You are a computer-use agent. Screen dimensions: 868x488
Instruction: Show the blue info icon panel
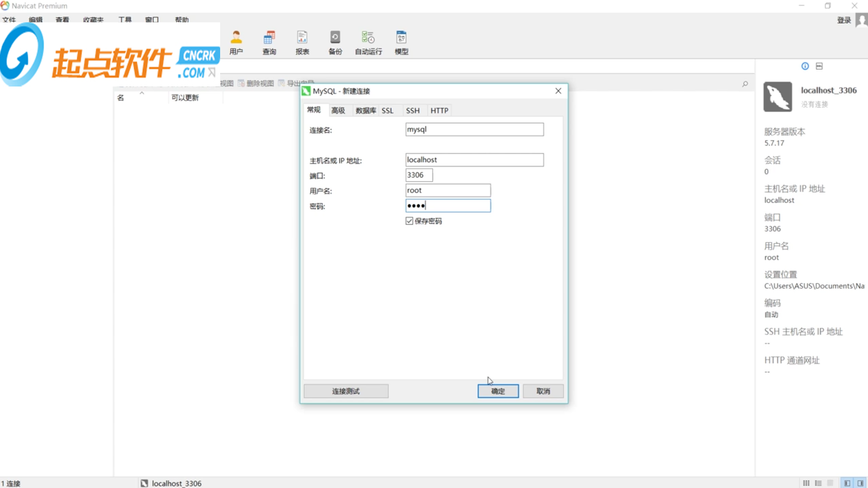[805, 66]
